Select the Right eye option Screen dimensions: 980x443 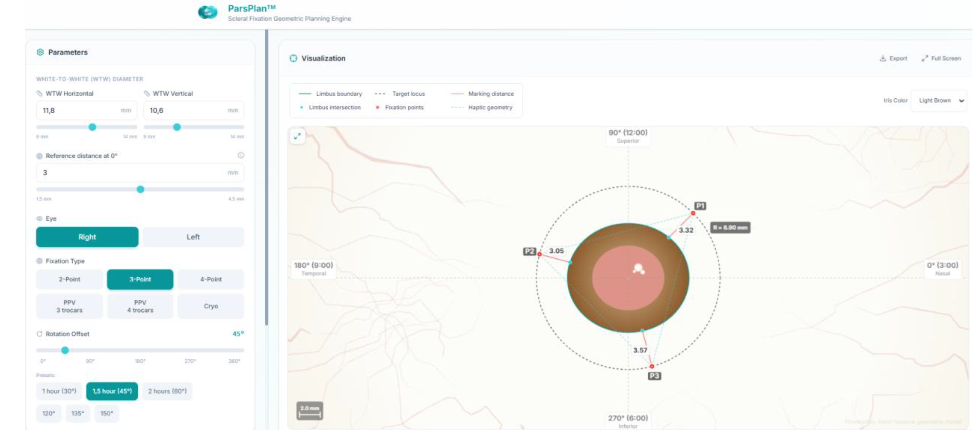[87, 237]
